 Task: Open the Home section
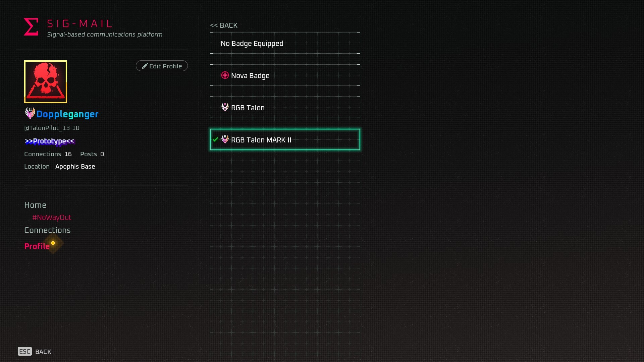click(35, 205)
